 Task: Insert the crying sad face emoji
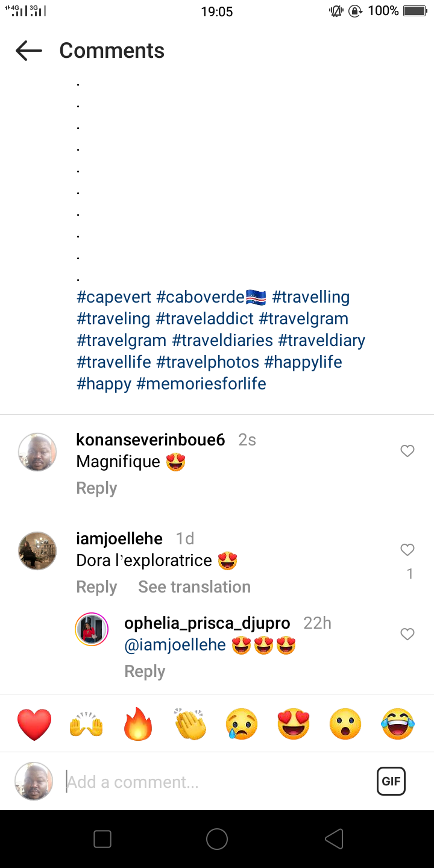coord(242,725)
